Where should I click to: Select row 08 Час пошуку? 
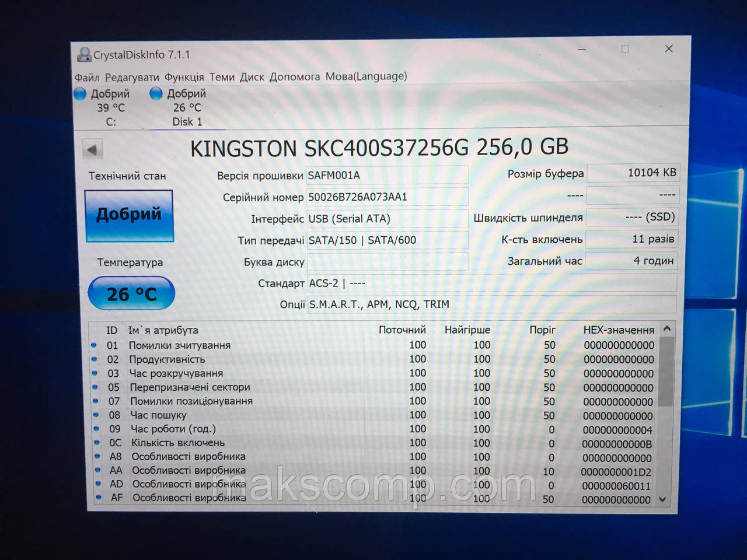click(373, 415)
